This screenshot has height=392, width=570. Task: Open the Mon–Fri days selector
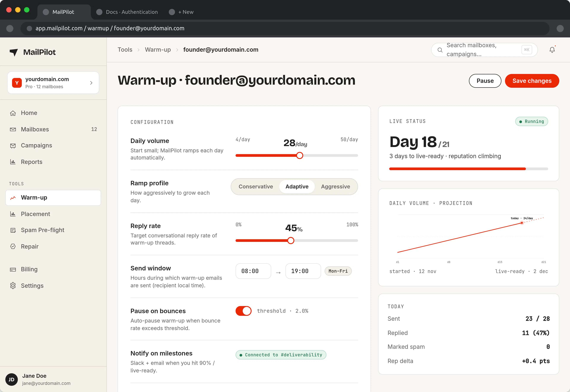(x=338, y=271)
